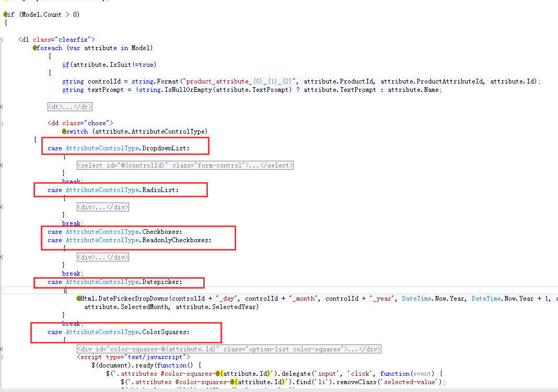The width and height of the screenshot is (558, 392).
Task: Click attribute.Name at end of textPrompt line
Action: [413, 90]
